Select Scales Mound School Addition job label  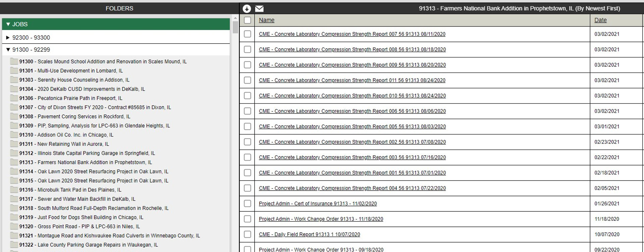pyautogui.click(x=103, y=61)
